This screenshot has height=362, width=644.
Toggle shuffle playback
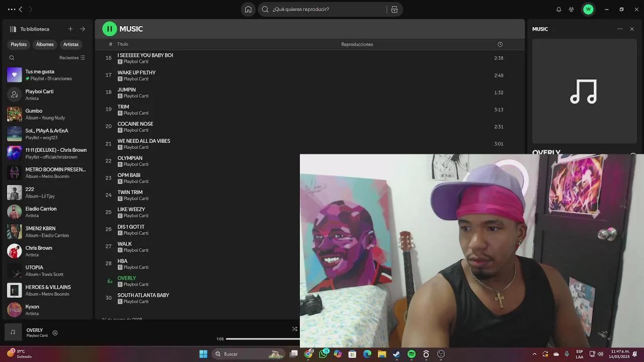(295, 329)
